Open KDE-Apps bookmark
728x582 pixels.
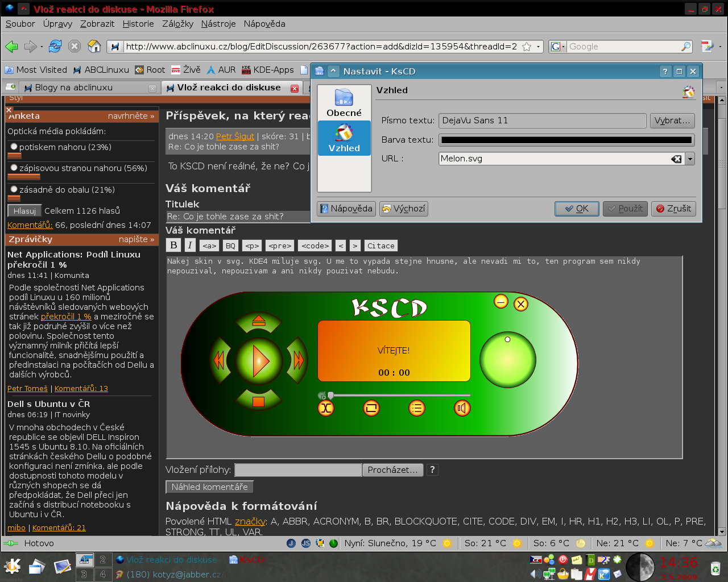click(268, 70)
